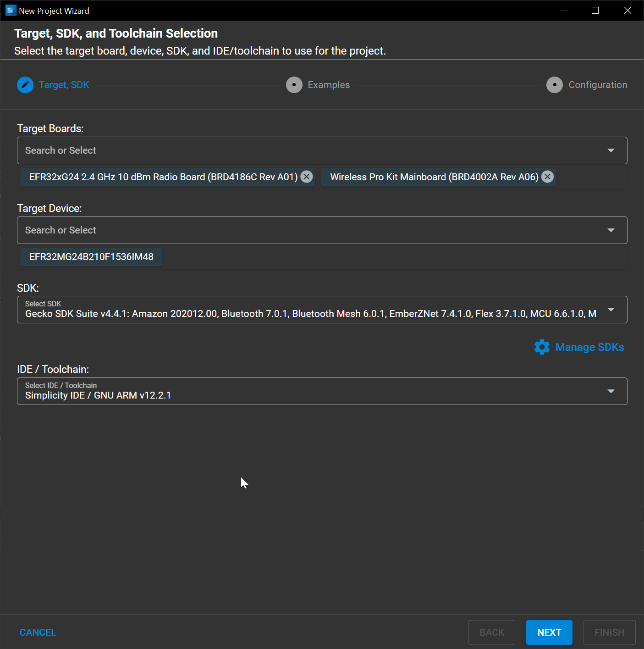Click the CANCEL button
This screenshot has width=644, height=649.
coord(38,632)
